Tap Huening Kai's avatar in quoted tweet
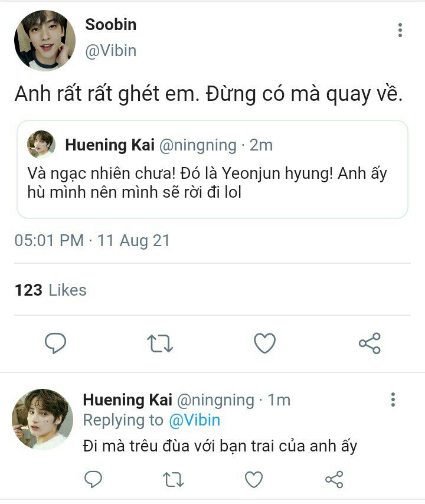Image resolution: width=425 pixels, height=504 pixels. pyautogui.click(x=41, y=145)
